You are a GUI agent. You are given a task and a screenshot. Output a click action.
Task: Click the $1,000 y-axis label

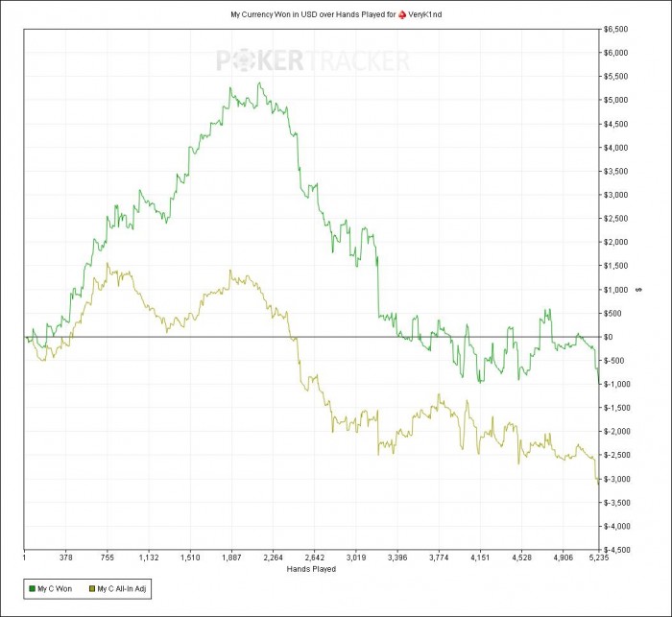(616, 290)
